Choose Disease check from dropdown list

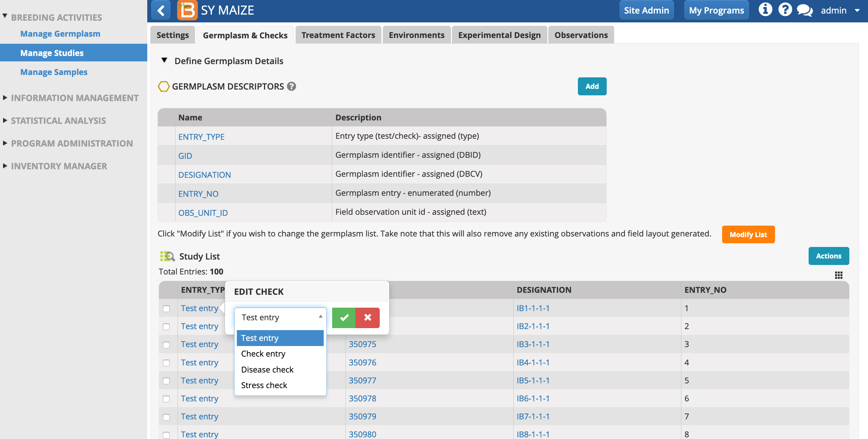(x=280, y=369)
